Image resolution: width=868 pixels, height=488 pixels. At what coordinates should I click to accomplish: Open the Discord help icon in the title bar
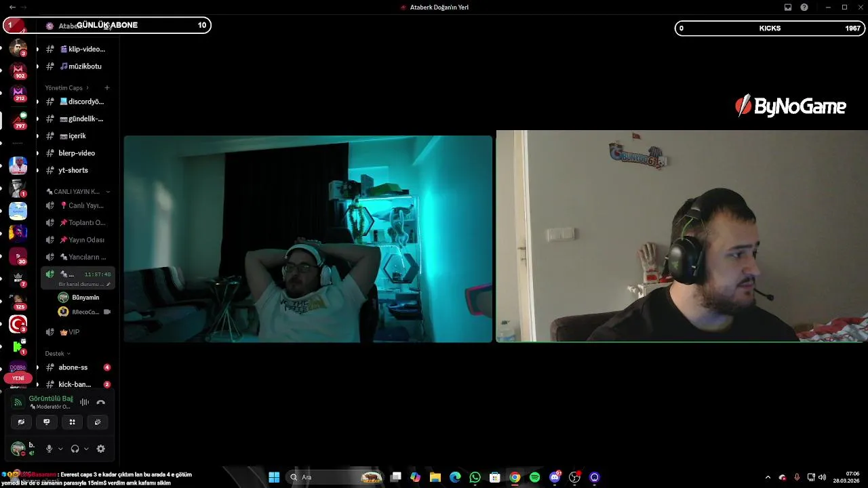click(x=804, y=7)
